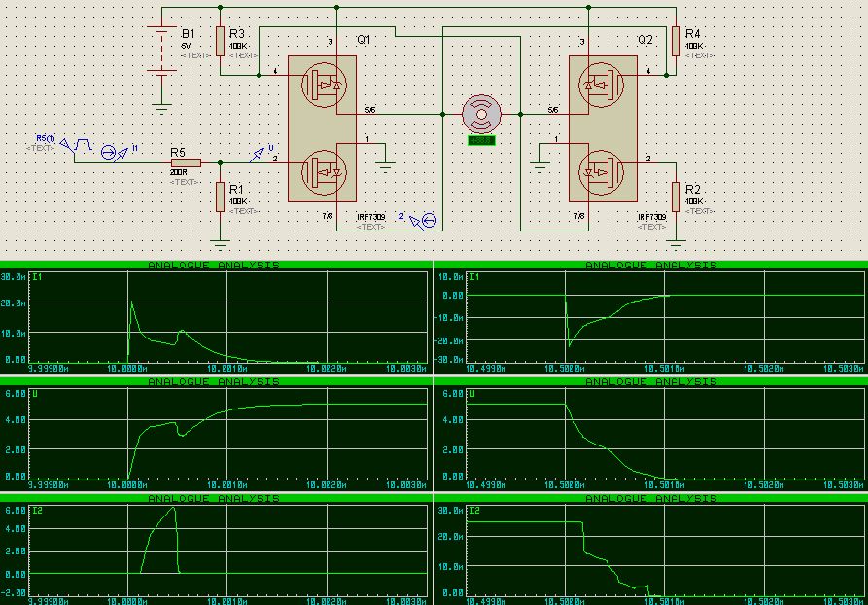Click resistor R1 below the R5 node

[x=221, y=195]
